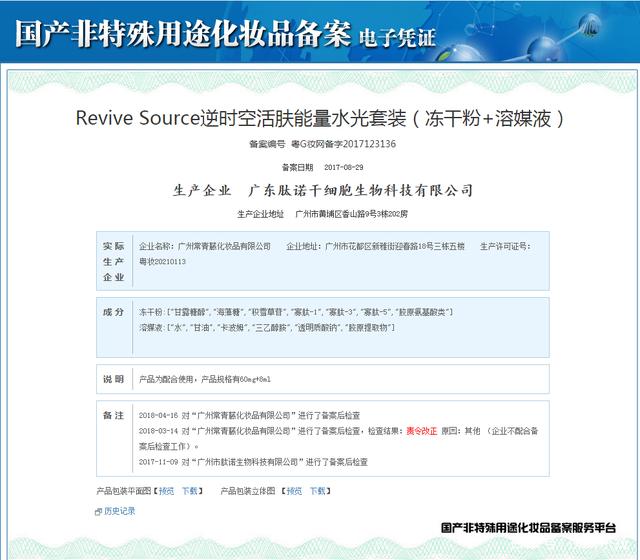Click ingredient 寡肽-1
Screen dimensions: 640x560
click(x=305, y=312)
